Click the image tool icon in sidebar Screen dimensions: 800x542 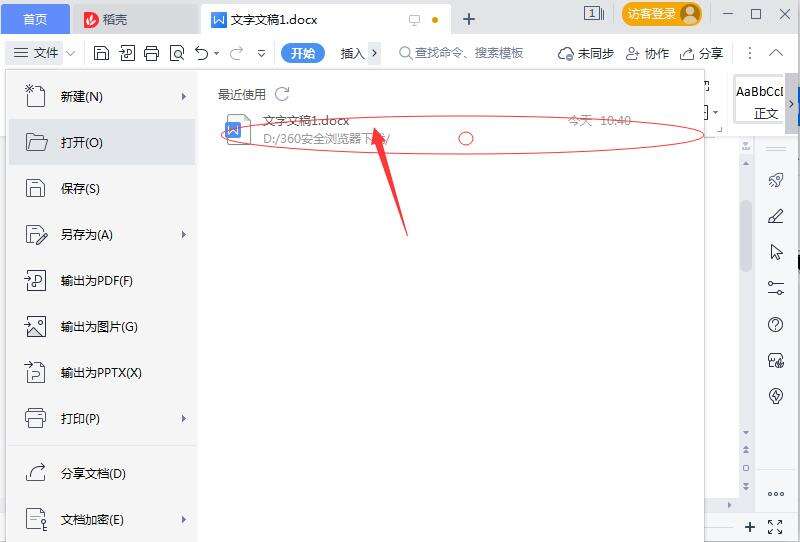pos(776,360)
